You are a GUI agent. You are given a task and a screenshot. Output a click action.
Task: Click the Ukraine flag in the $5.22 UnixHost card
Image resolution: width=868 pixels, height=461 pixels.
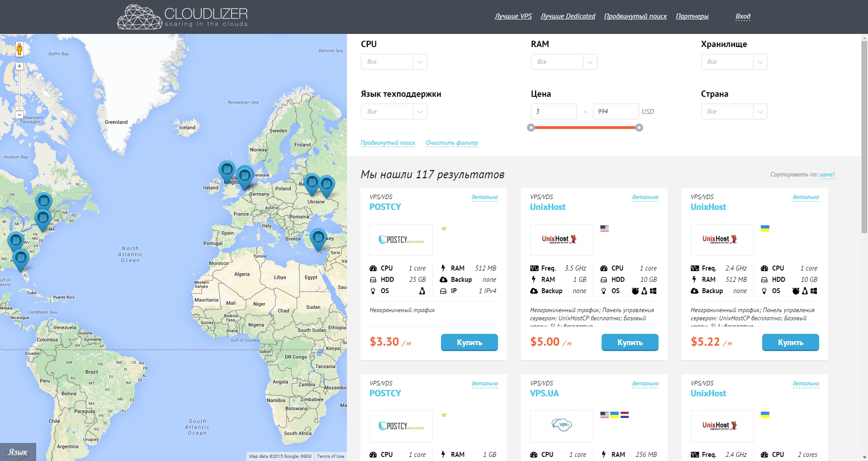[765, 228]
